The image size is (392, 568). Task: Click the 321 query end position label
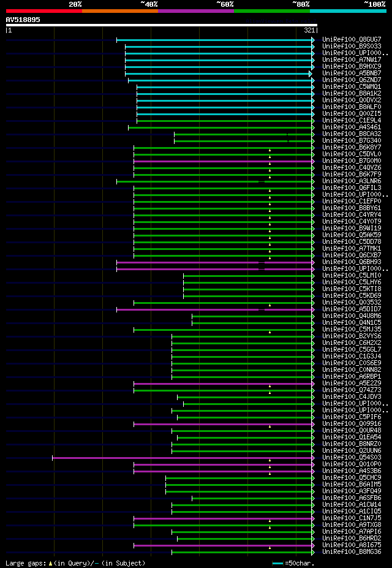[x=309, y=31]
